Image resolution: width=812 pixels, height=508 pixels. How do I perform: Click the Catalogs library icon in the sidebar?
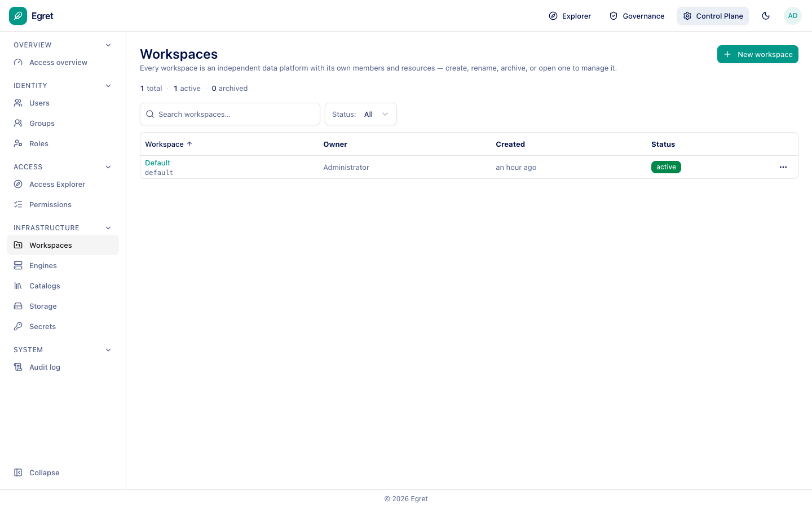coord(18,286)
